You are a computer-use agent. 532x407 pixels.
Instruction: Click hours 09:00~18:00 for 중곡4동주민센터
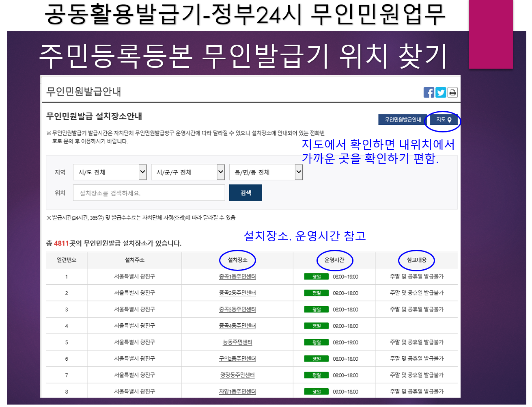click(x=345, y=326)
